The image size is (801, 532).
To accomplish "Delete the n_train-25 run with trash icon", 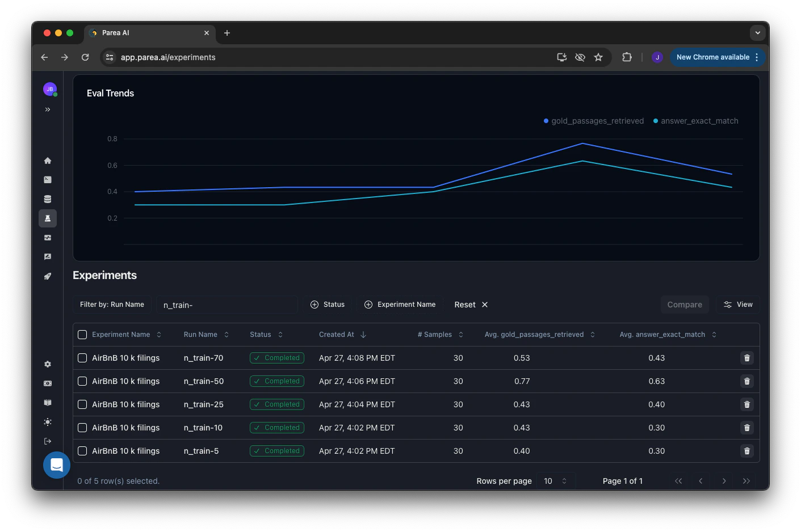I will [747, 404].
